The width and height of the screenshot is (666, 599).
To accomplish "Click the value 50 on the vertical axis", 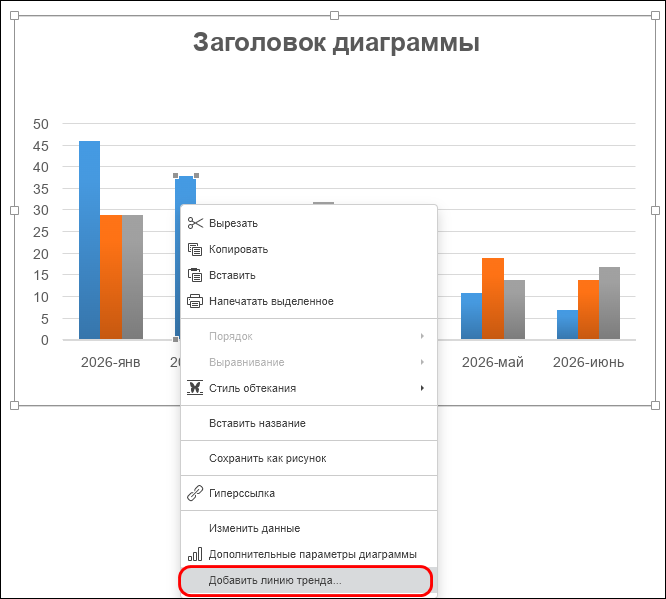I will click(41, 124).
